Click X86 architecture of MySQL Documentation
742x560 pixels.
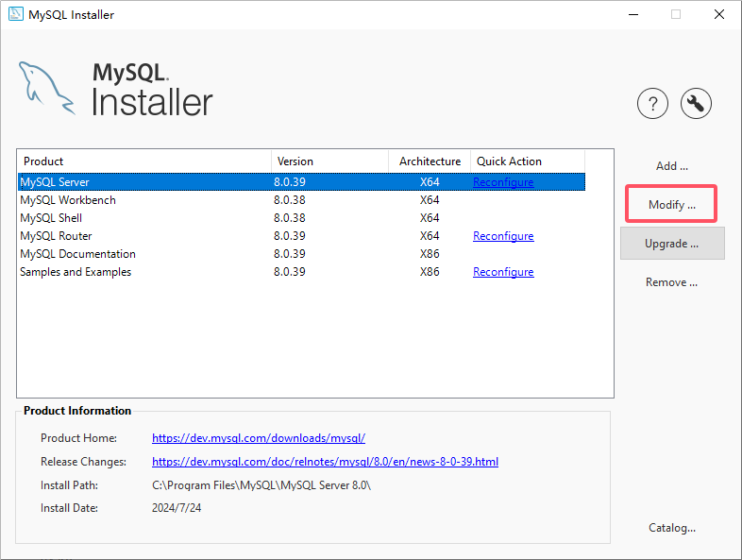pyautogui.click(x=430, y=254)
